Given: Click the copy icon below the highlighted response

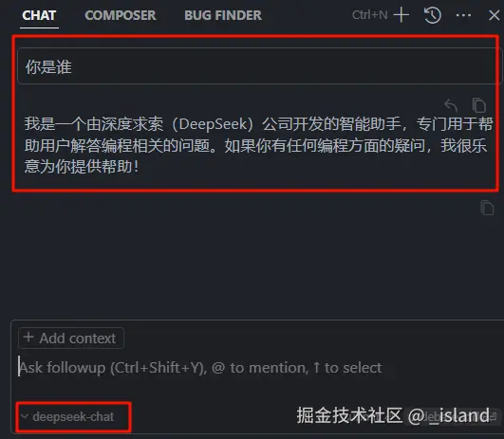Looking at the screenshot, I should 487,208.
